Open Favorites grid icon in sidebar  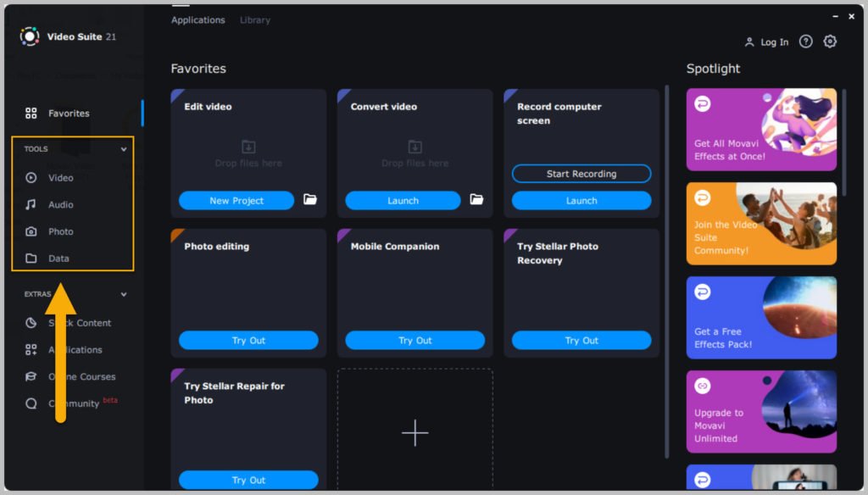(x=31, y=113)
